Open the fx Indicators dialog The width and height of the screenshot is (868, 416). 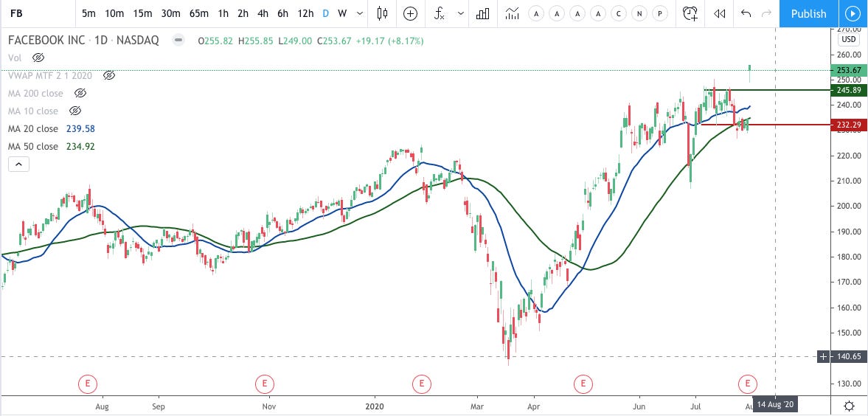(440, 14)
